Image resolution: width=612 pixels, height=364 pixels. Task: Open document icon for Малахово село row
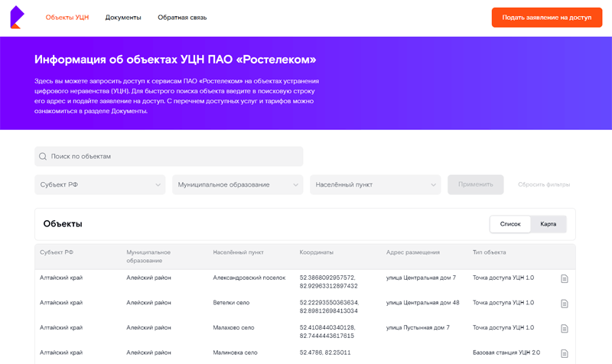pyautogui.click(x=565, y=329)
